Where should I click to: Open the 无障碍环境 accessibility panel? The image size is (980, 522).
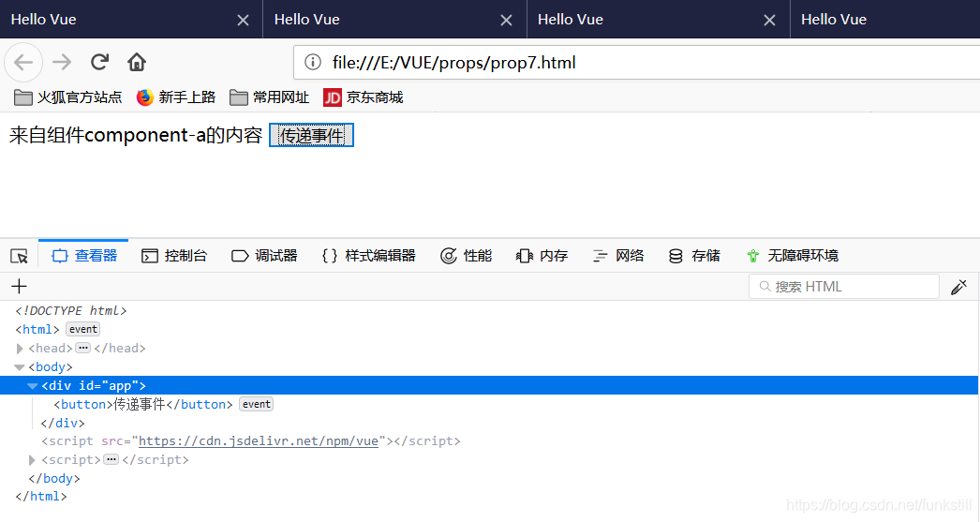pyautogui.click(x=792, y=255)
